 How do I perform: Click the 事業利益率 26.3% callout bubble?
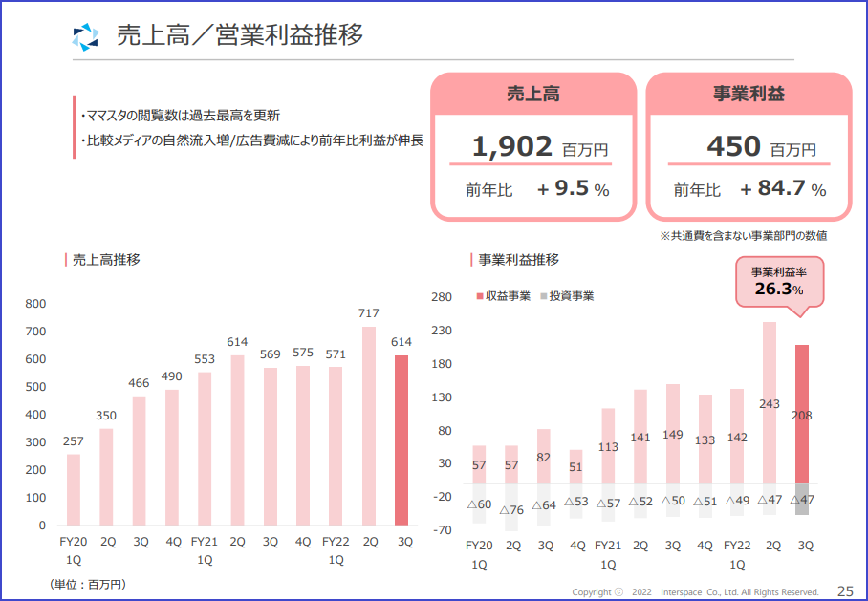click(779, 281)
